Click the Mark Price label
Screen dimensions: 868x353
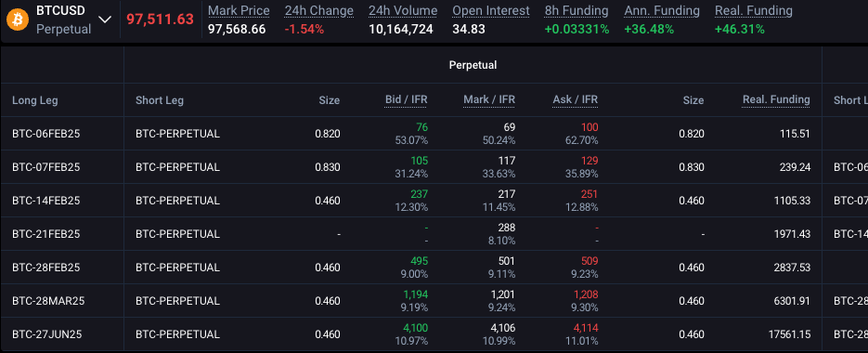tap(240, 10)
